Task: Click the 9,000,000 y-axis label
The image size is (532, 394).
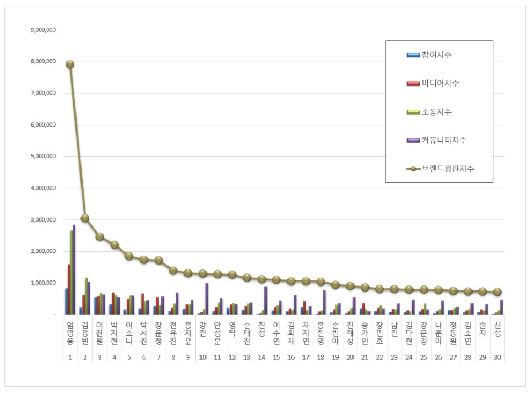Action: (x=47, y=30)
